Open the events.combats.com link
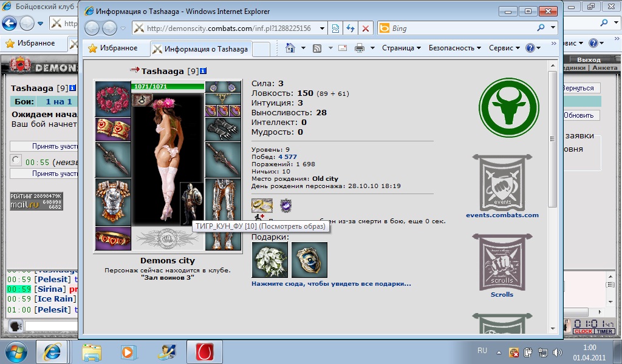The height and width of the screenshot is (364, 622). 502,215
